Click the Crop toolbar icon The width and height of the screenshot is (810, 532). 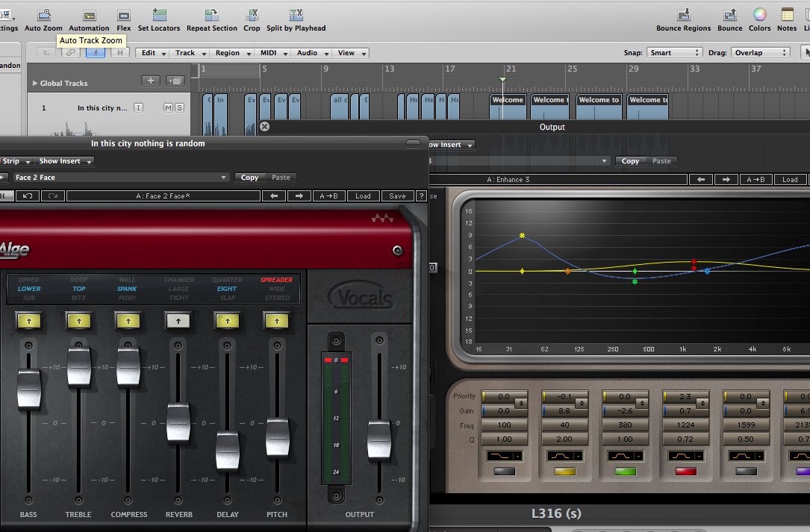pos(252,15)
